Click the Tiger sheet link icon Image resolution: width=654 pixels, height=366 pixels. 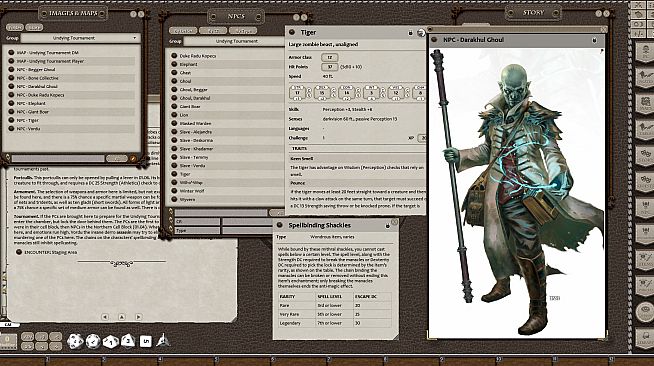(292, 32)
